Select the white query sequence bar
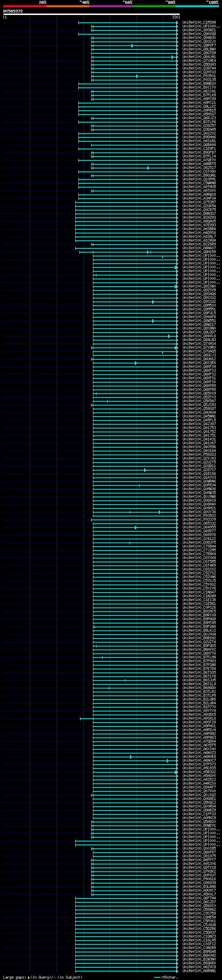 92,15
